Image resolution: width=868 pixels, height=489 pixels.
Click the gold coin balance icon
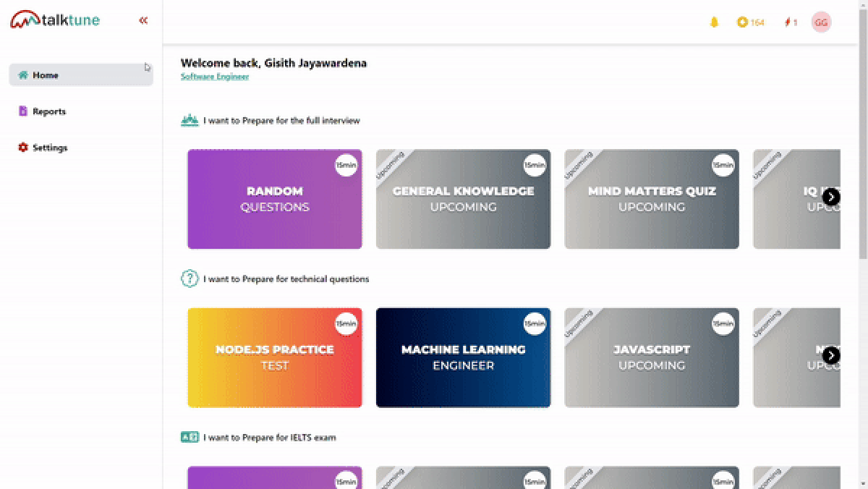742,22
